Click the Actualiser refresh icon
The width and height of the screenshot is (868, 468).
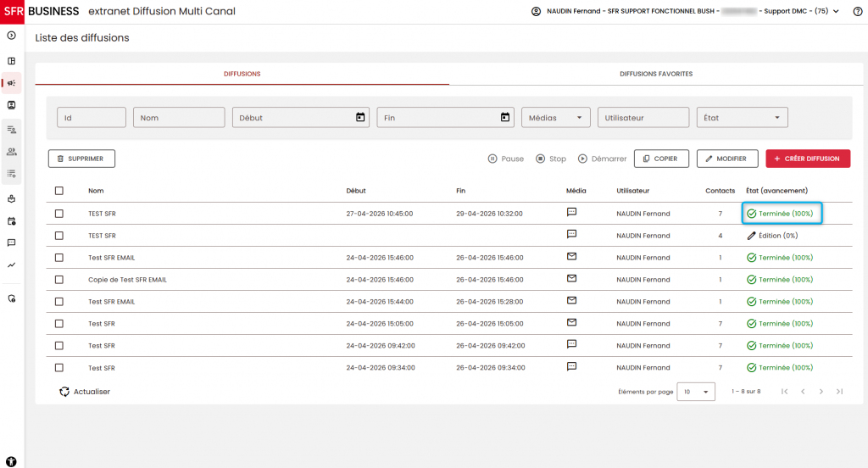[64, 392]
